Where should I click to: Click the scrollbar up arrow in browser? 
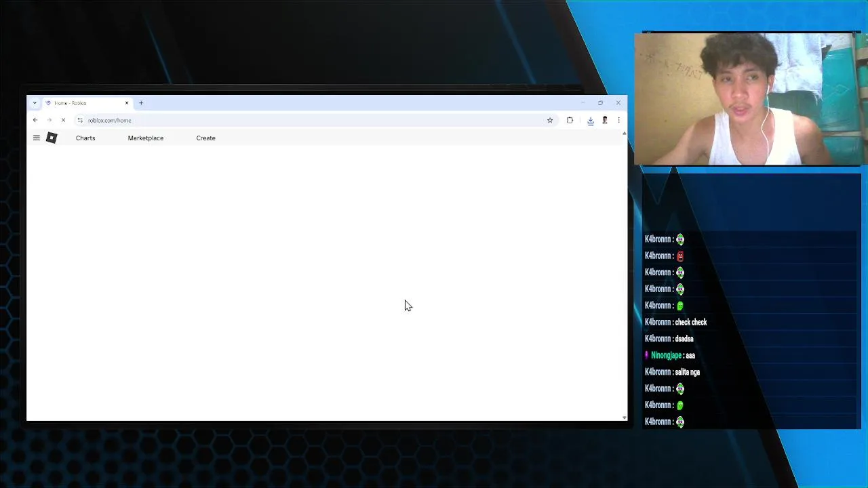(x=624, y=134)
